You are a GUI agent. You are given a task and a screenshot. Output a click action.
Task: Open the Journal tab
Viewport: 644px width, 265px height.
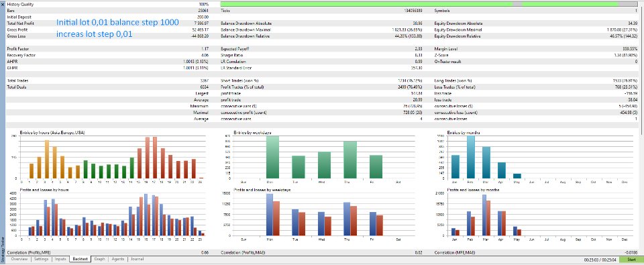pos(137,260)
